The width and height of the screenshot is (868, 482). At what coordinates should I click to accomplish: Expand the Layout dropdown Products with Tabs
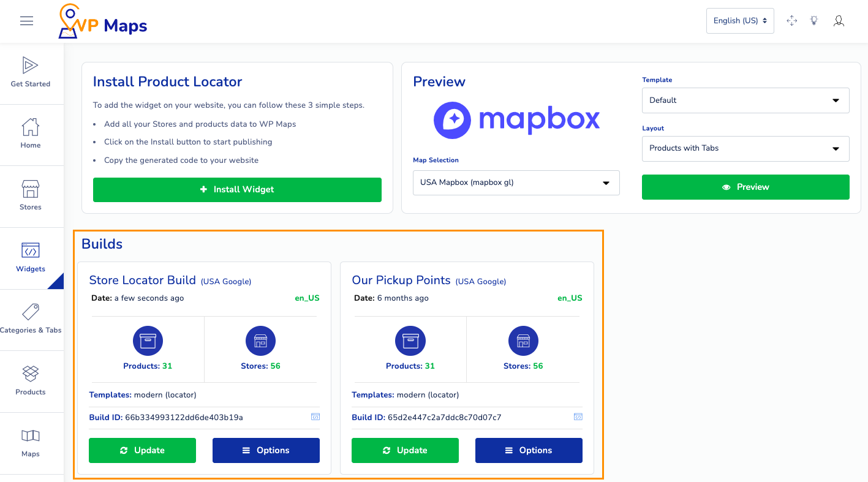pos(745,149)
